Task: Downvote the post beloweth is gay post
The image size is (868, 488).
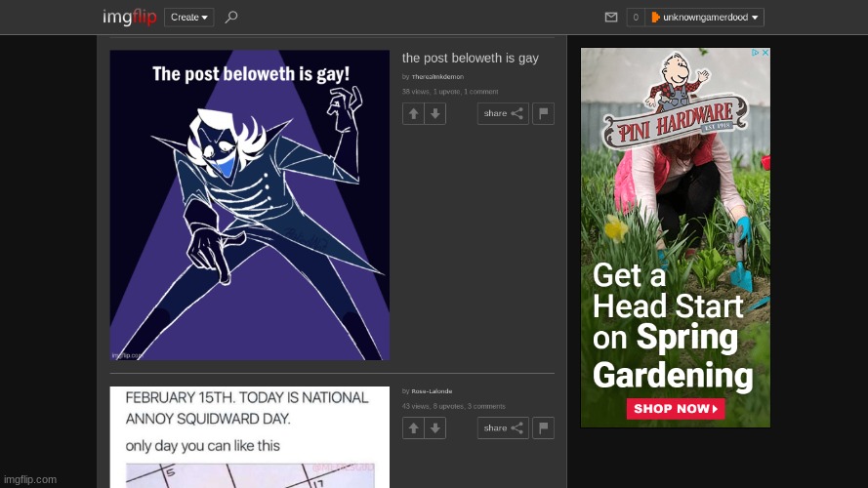Action: tap(435, 113)
